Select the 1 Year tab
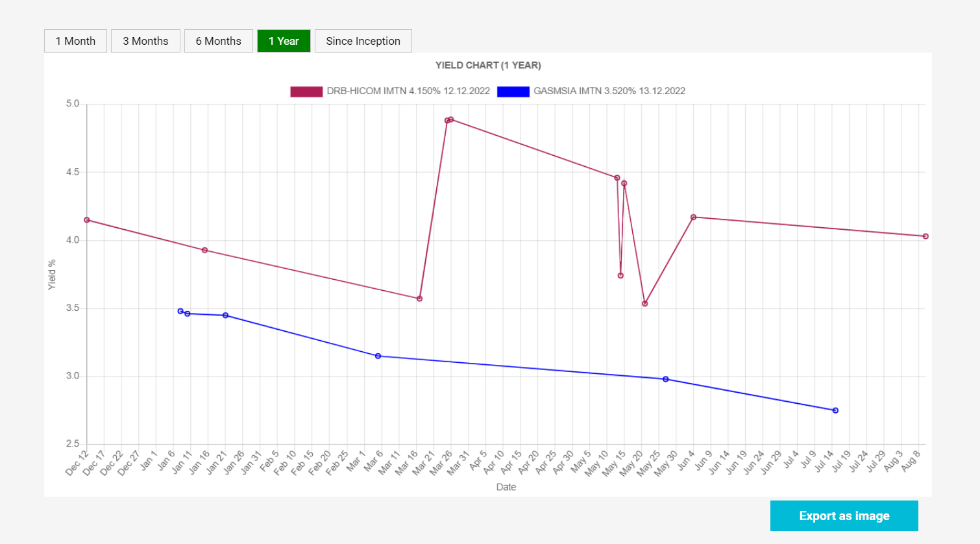Image resolution: width=980 pixels, height=544 pixels. 284,41
